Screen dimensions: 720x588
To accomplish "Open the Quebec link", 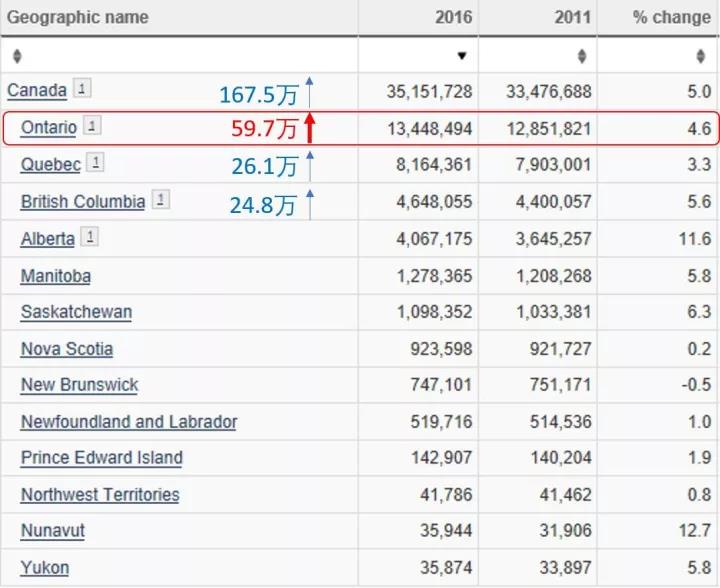I will pos(51,165).
